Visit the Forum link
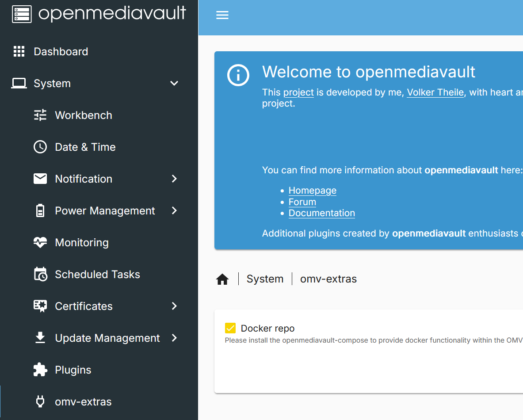This screenshot has width=523, height=420. [302, 202]
